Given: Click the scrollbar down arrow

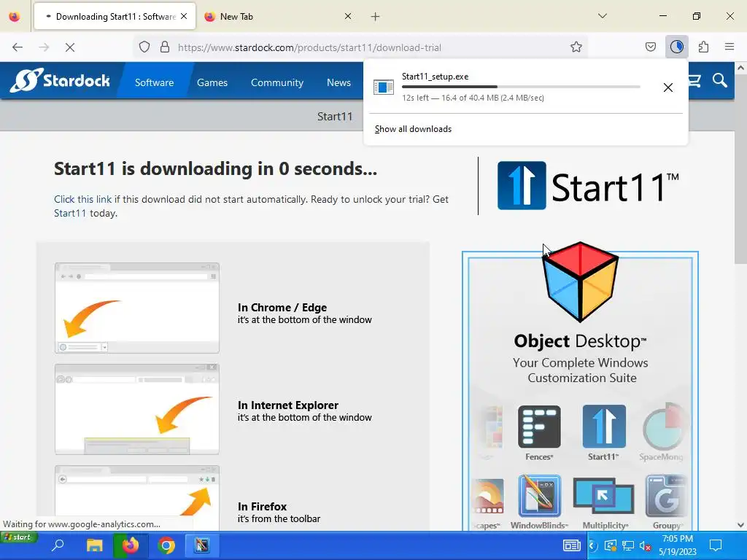Looking at the screenshot, I should pyautogui.click(x=740, y=525).
